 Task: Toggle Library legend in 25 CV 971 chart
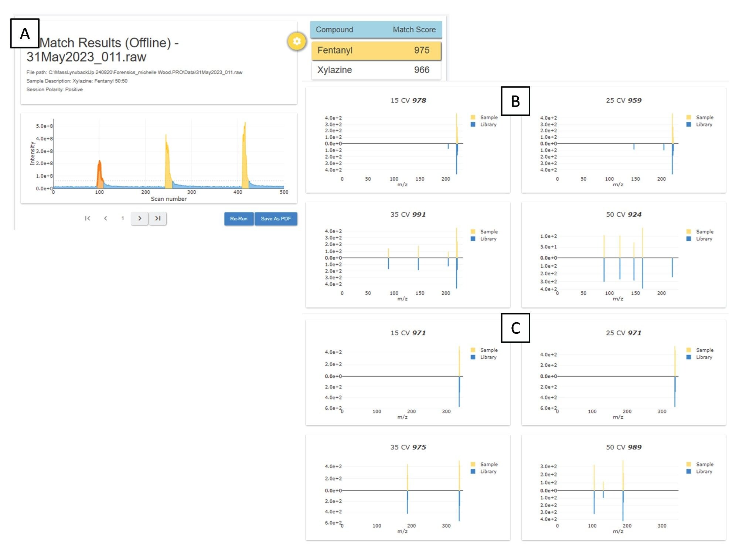point(699,357)
